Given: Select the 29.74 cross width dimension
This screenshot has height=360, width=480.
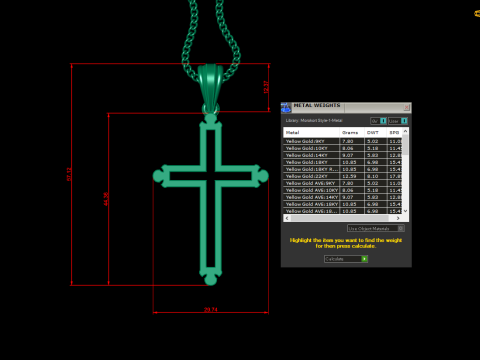Looking at the screenshot, I should tap(211, 310).
